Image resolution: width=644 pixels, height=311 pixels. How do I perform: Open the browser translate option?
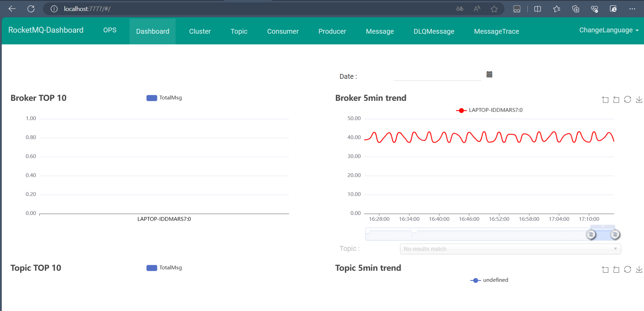click(459, 9)
